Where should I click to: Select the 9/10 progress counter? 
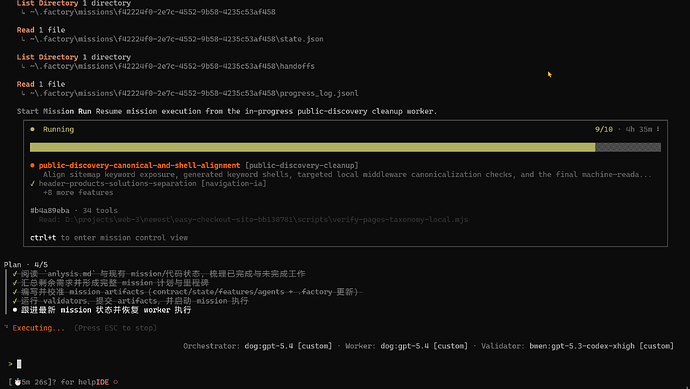click(x=604, y=129)
